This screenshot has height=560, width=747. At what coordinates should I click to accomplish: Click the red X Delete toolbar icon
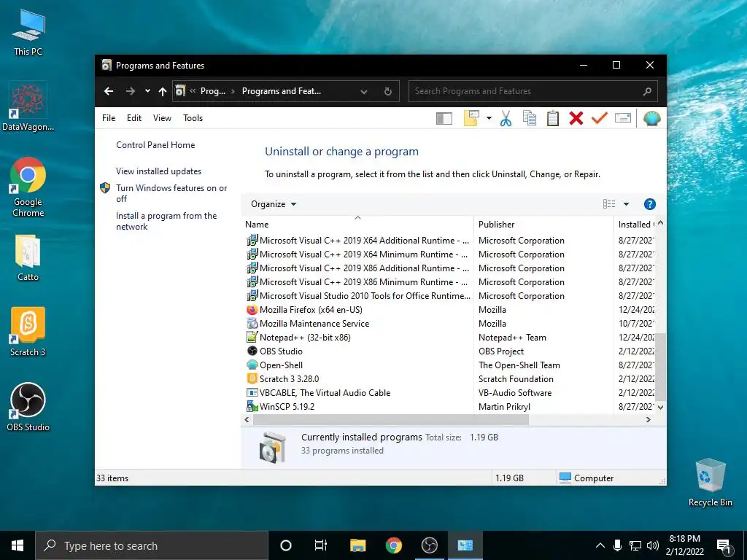coord(576,118)
